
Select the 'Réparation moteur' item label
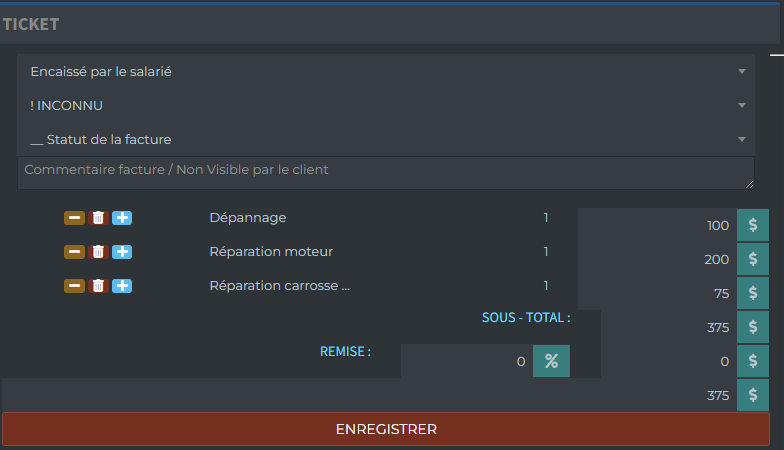coord(271,252)
